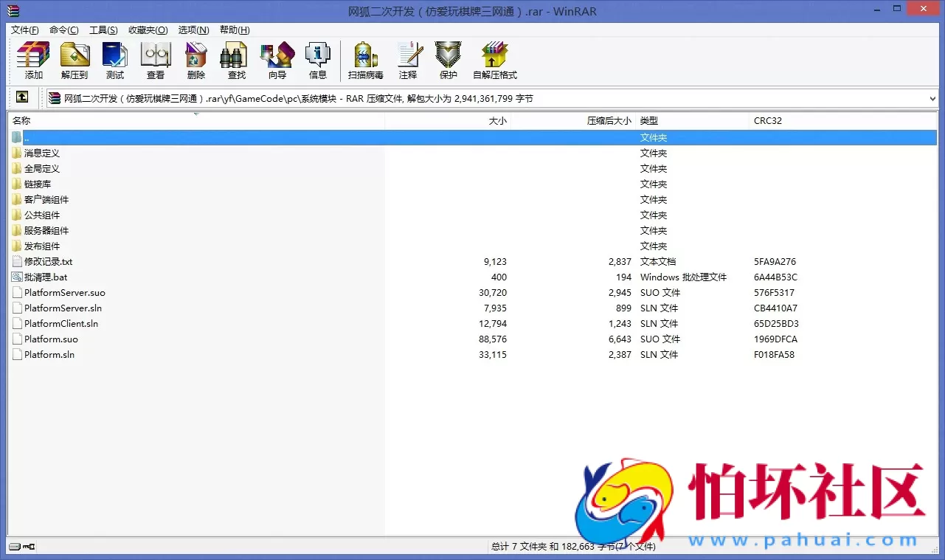
Task: Click the 名称 column header
Action: pos(21,120)
